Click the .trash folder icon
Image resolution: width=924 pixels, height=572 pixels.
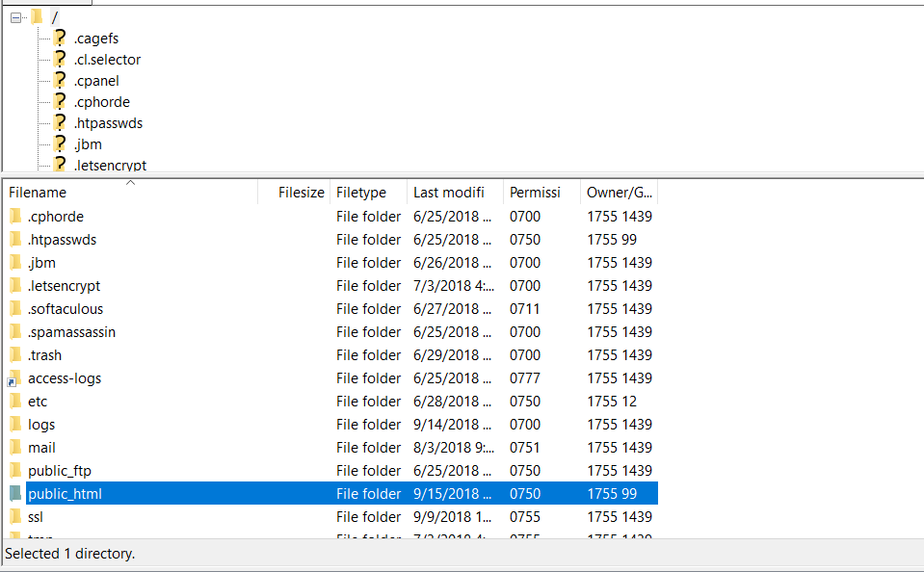[x=14, y=355]
